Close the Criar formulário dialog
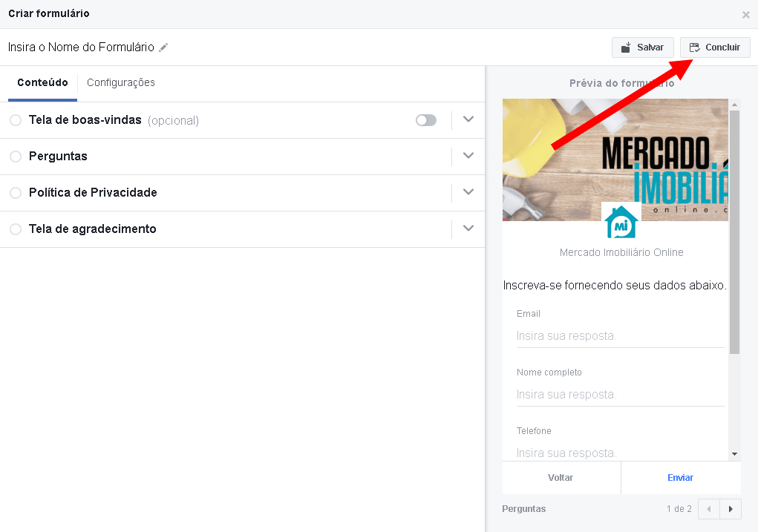Viewport: 758px width, 532px height. coord(746,15)
